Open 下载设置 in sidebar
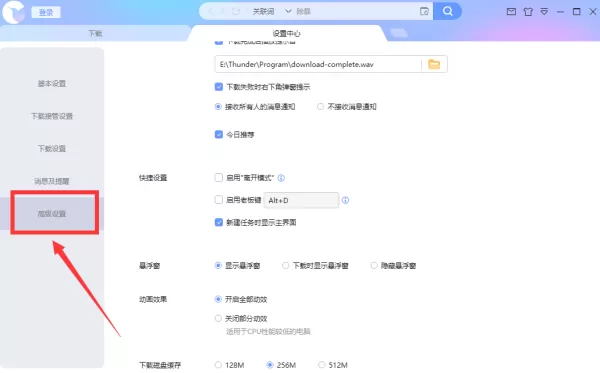Image resolution: width=600 pixels, height=373 pixels. 52,148
